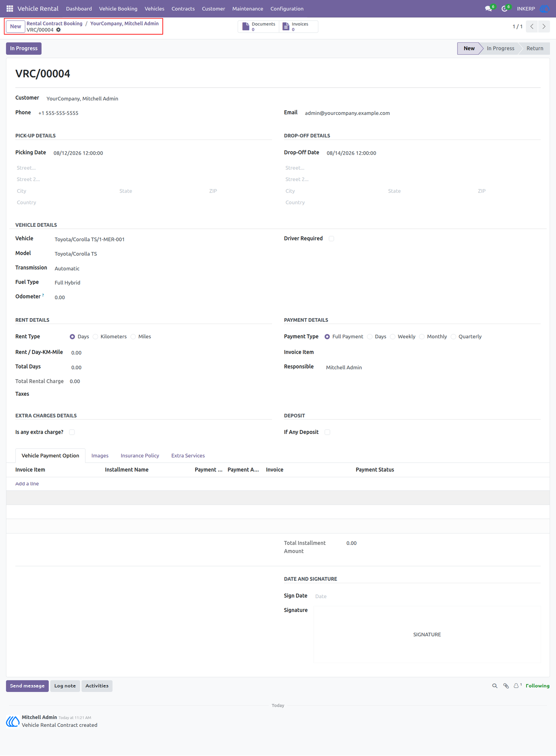Choose Weekly payment type
This screenshot has width=556, height=756.
(x=393, y=337)
